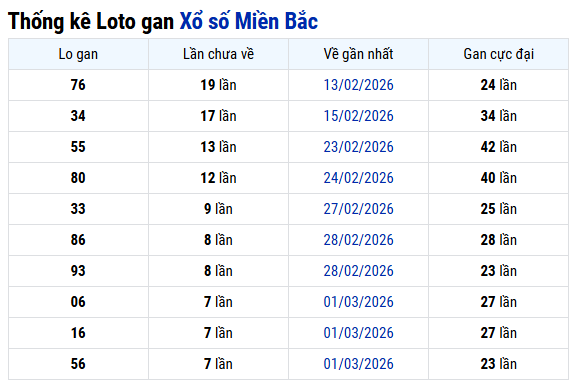Click loto number 93 in Lo gan column
The width and height of the screenshot is (572, 389).
[78, 271]
